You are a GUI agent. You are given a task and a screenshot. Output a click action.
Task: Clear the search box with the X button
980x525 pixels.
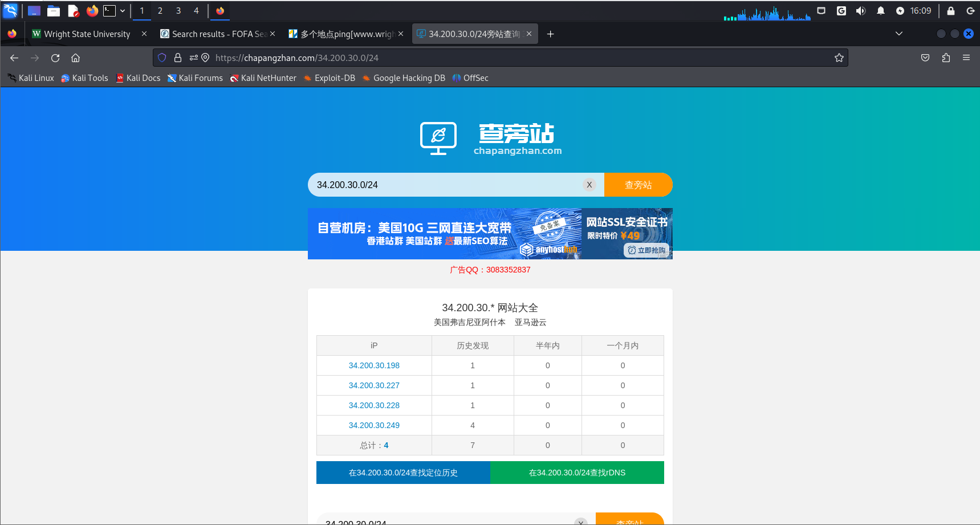pyautogui.click(x=589, y=185)
